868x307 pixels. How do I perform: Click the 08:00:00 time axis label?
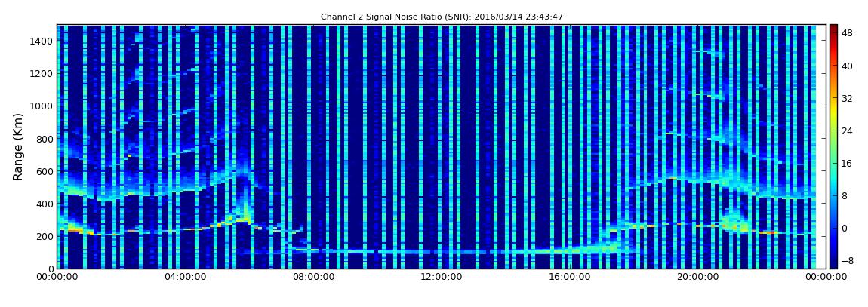click(313, 277)
